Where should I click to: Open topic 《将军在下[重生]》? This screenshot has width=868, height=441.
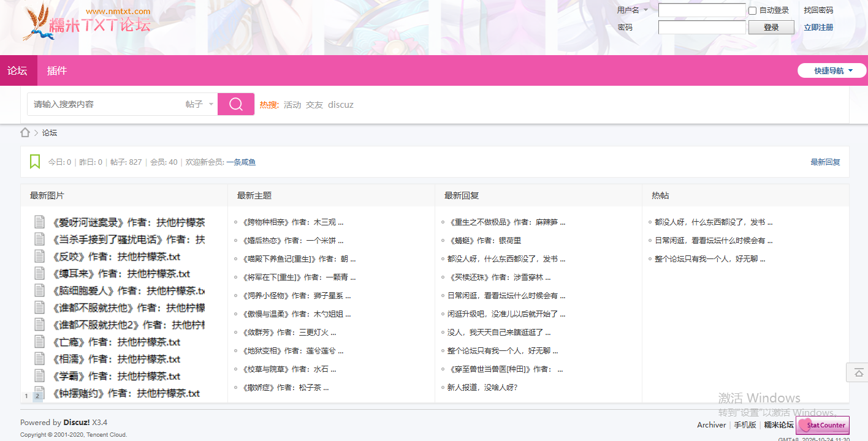pos(299,277)
